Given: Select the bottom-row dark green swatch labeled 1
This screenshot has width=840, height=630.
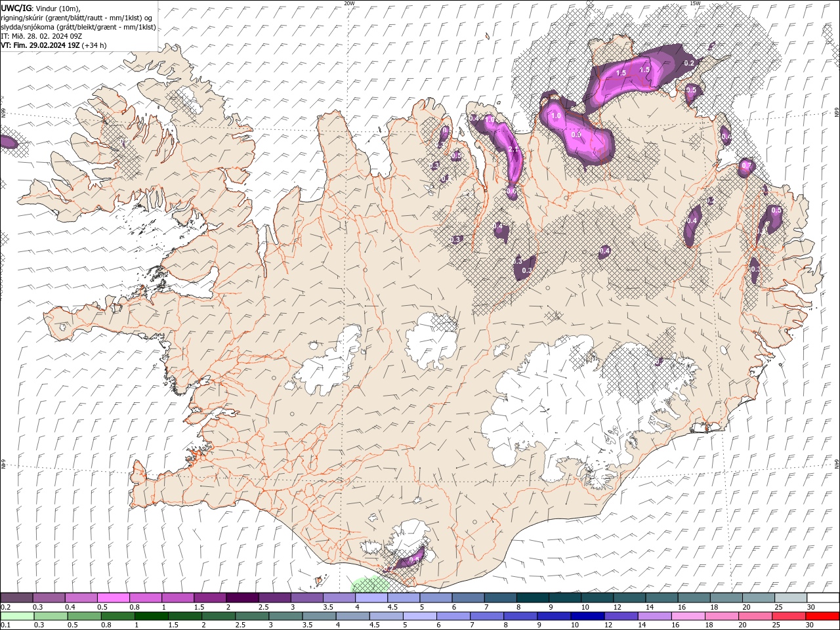Looking at the screenshot, I should (x=151, y=616).
